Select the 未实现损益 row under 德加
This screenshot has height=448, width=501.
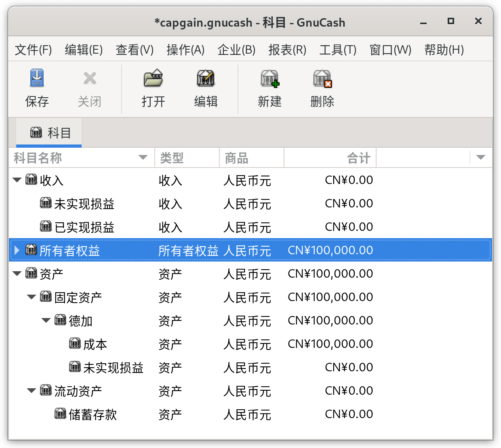tap(250, 367)
